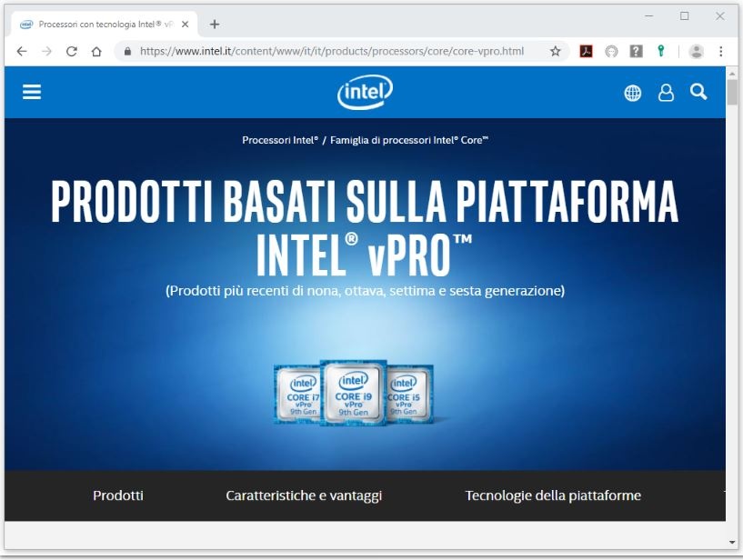Select Caratteristiche e vantaggi tab
743x560 pixels.
[304, 495]
